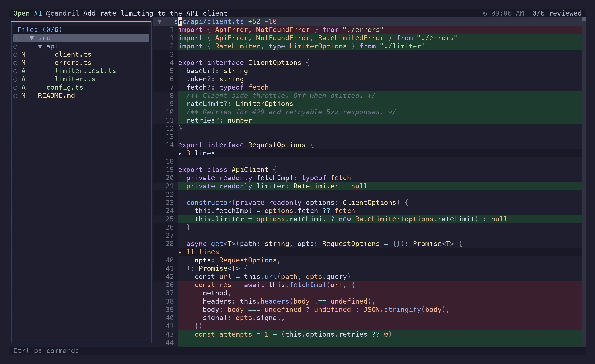The width and height of the screenshot is (595, 364).
Task: Click line 4 export interface ClientOptions
Action: (380, 63)
